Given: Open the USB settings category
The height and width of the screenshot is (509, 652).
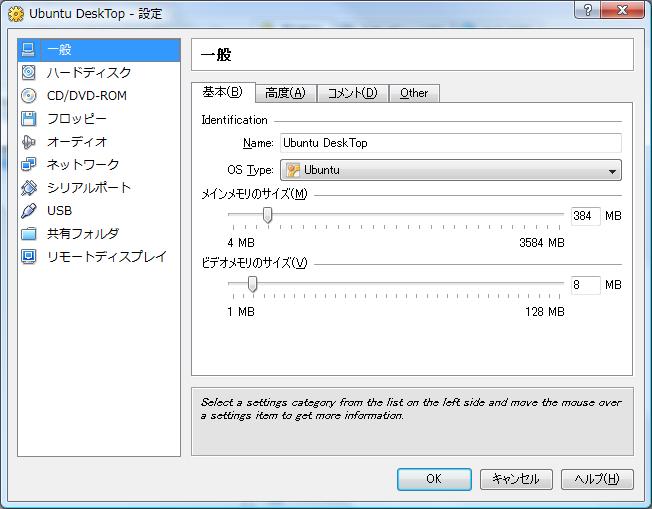Looking at the screenshot, I should coord(99,211).
